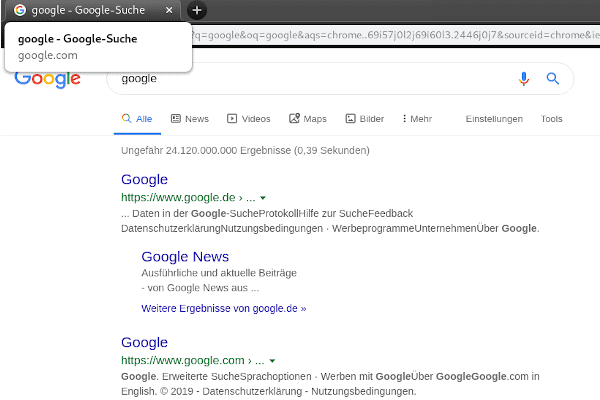600x400 pixels.
Task: Click the browser address bar URL
Action: (394, 35)
